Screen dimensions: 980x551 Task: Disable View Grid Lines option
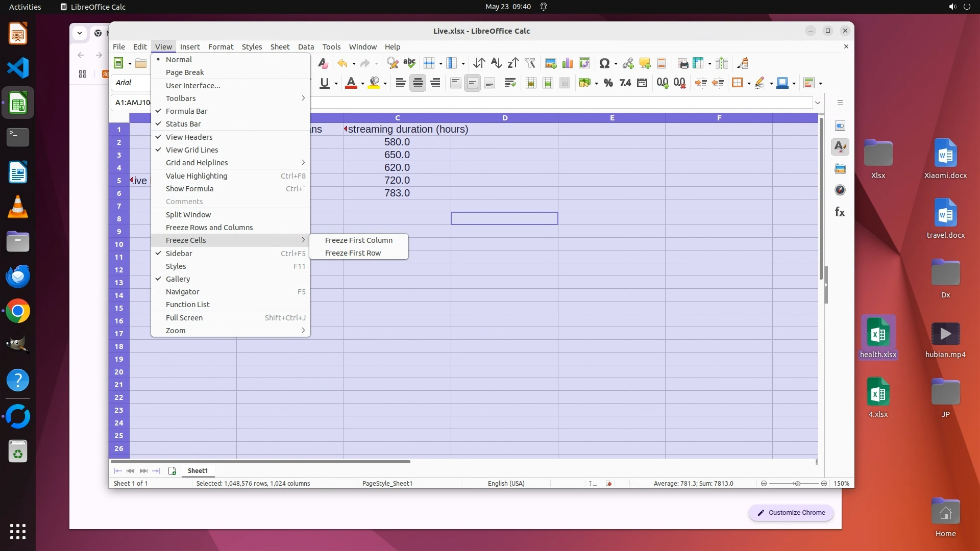coord(192,150)
